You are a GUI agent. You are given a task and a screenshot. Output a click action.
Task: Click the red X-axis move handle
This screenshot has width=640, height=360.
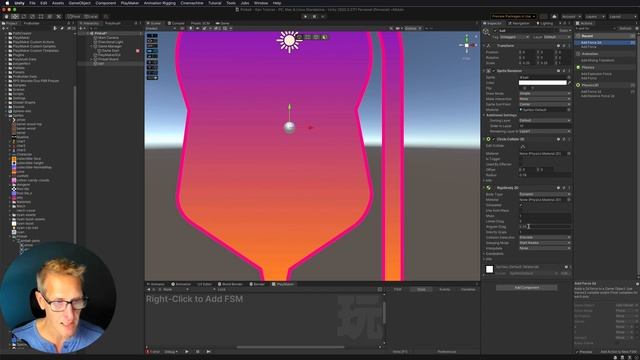coord(310,128)
